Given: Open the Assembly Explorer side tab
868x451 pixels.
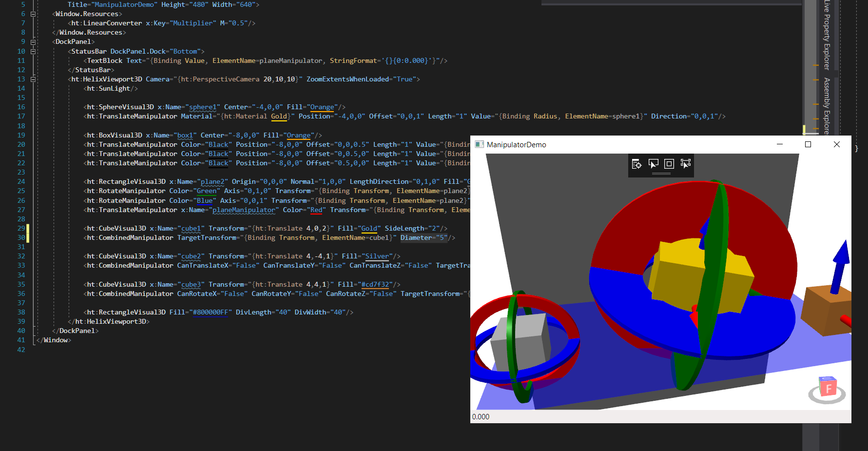Looking at the screenshot, I should pyautogui.click(x=827, y=105).
